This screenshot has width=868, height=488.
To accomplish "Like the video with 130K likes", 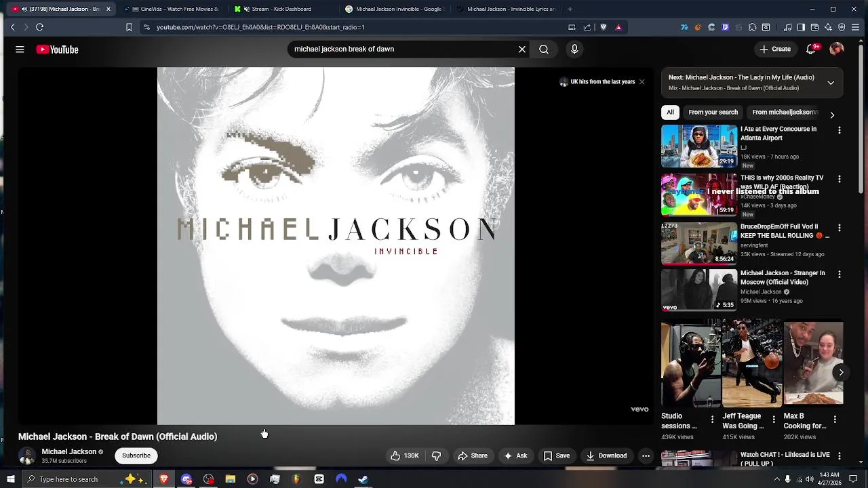I will [405, 455].
